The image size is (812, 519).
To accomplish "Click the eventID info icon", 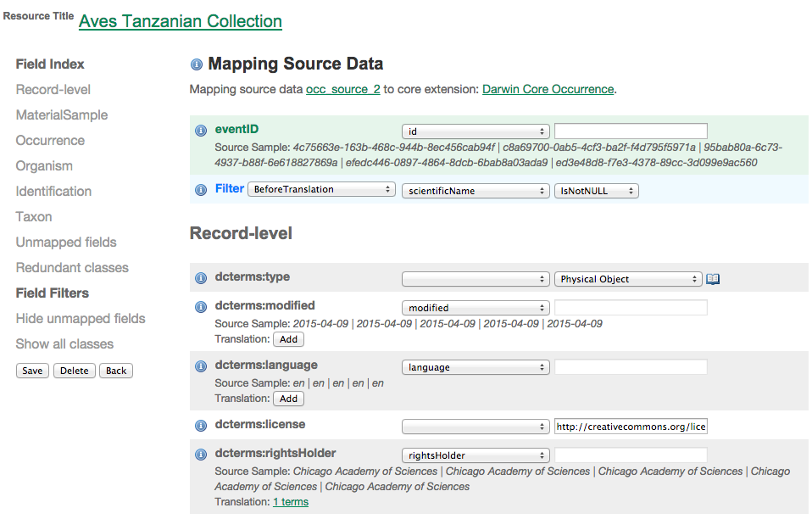I will point(201,131).
